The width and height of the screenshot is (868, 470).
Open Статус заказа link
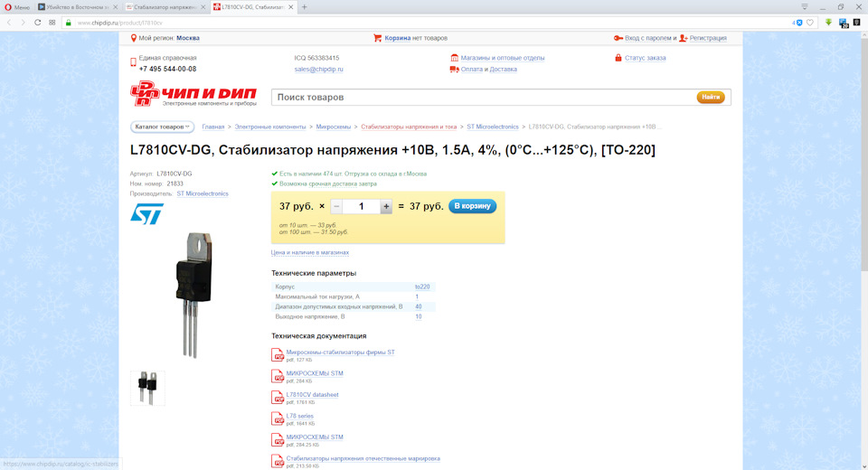click(x=646, y=58)
